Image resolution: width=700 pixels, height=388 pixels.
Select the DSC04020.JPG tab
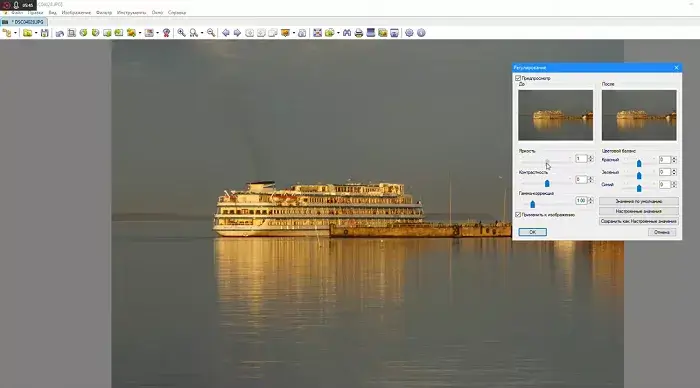click(25, 22)
